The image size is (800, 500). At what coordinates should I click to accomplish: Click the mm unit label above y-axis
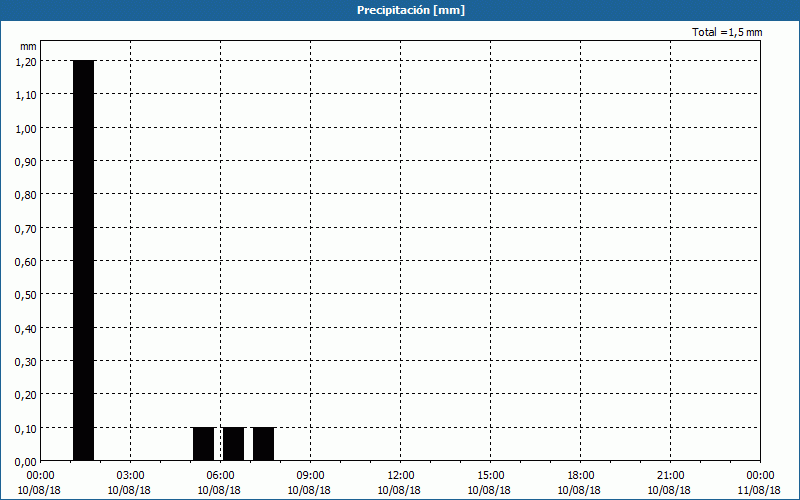[29, 46]
